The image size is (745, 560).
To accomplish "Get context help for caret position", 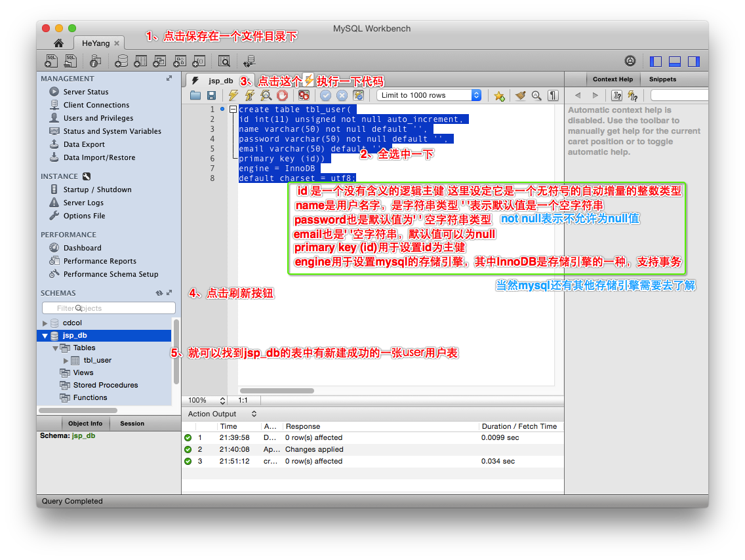I will pos(616,96).
